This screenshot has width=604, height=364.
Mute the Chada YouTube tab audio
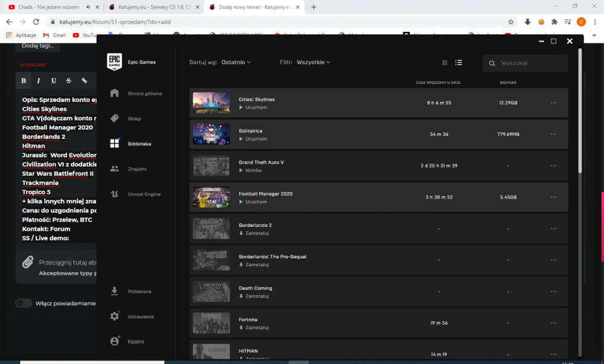point(88,7)
